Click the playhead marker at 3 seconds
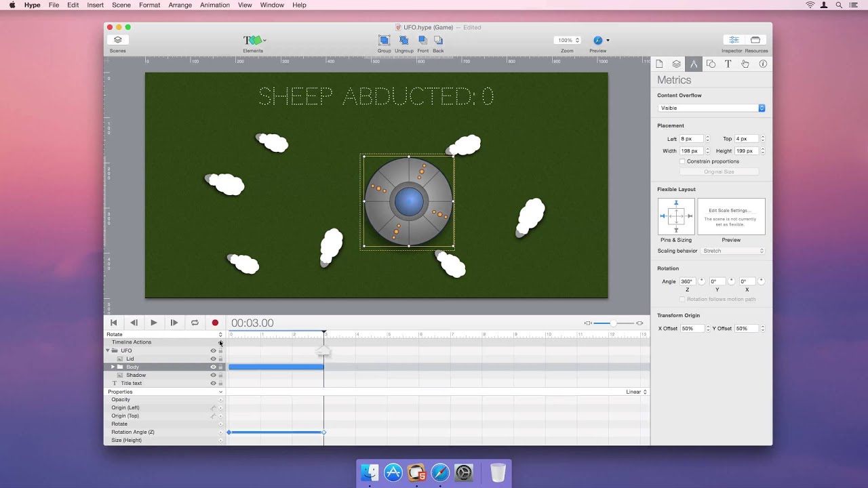 point(323,333)
